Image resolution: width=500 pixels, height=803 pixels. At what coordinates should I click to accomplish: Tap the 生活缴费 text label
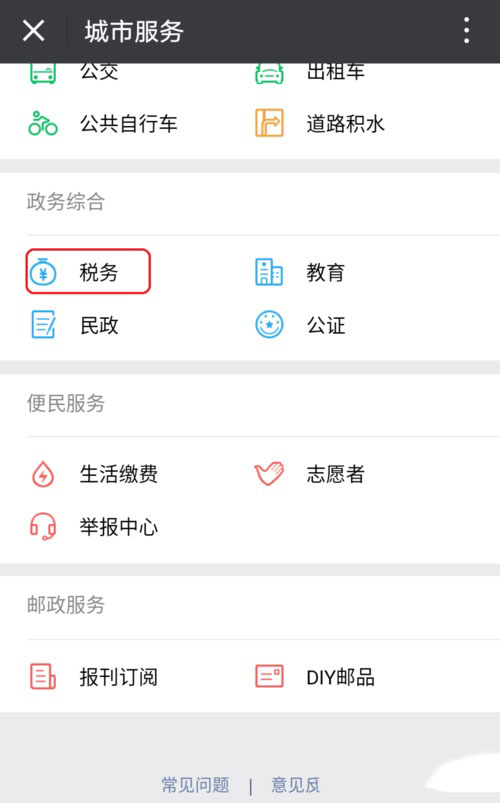(x=119, y=474)
